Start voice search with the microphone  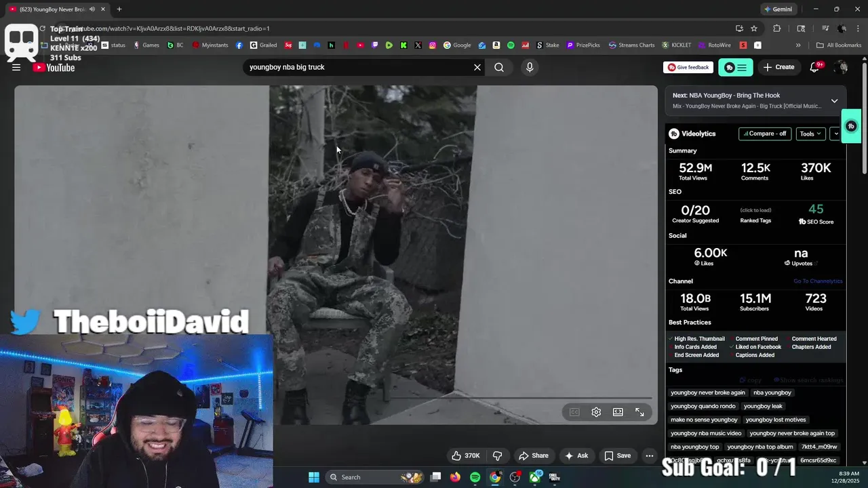(x=530, y=67)
